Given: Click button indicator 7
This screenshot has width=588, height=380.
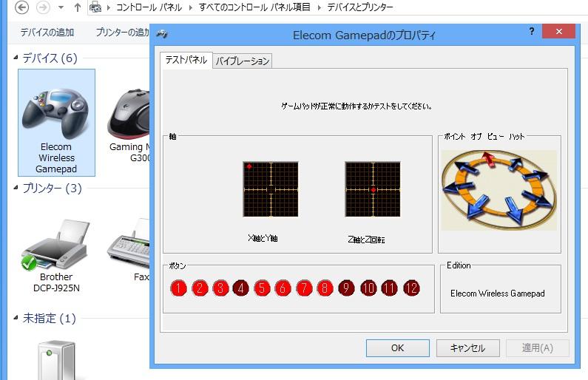Looking at the screenshot, I should click(x=304, y=288).
